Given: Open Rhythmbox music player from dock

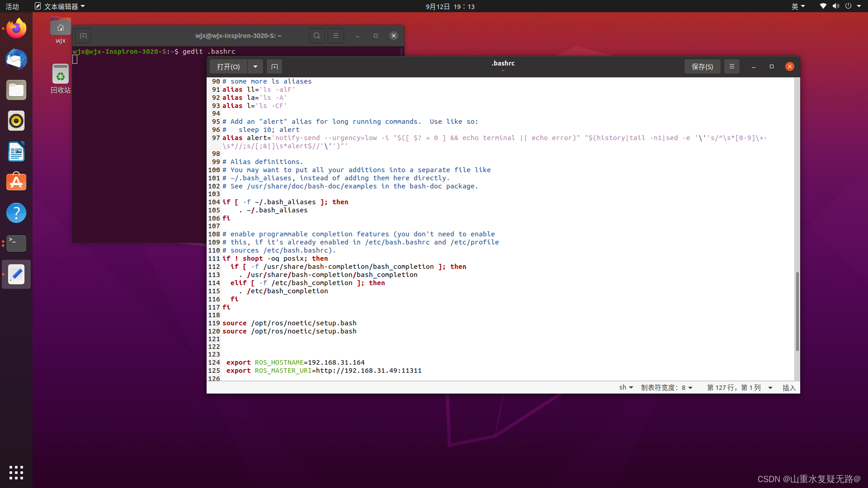Looking at the screenshot, I should click(x=16, y=121).
